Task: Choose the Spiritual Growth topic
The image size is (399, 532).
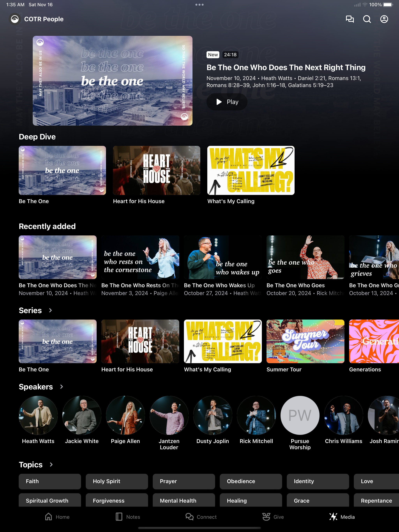Action: [x=50, y=500]
